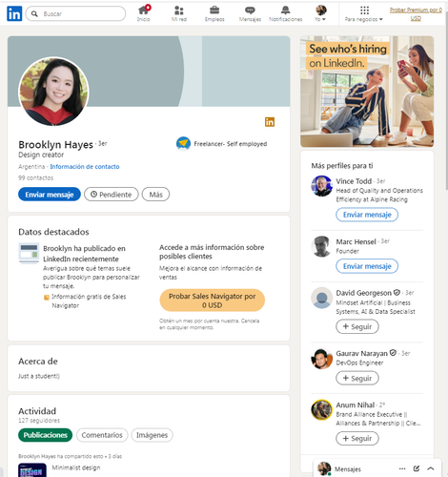Image resolution: width=448 pixels, height=477 pixels.
Task: Click the 99 contactos text
Action: click(36, 177)
